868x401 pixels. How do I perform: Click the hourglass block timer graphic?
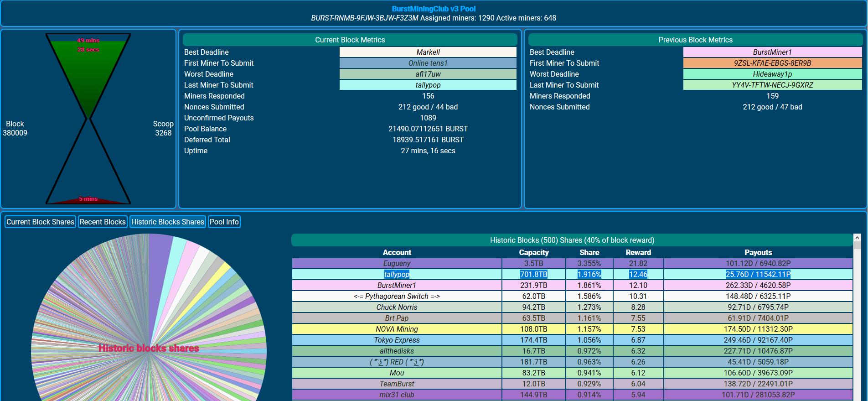88,119
